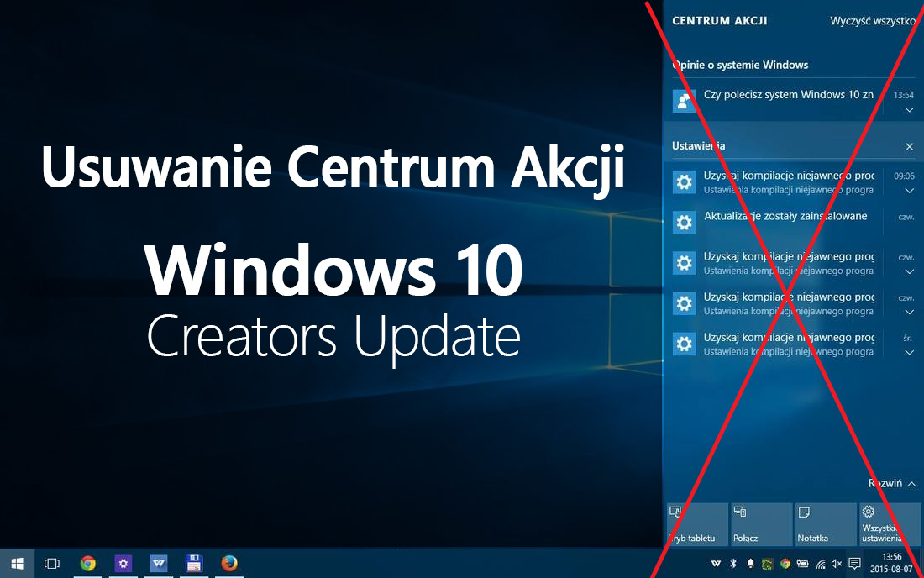The width and height of the screenshot is (924, 578).
Task: Open battery status tray icon
Action: pos(802,564)
